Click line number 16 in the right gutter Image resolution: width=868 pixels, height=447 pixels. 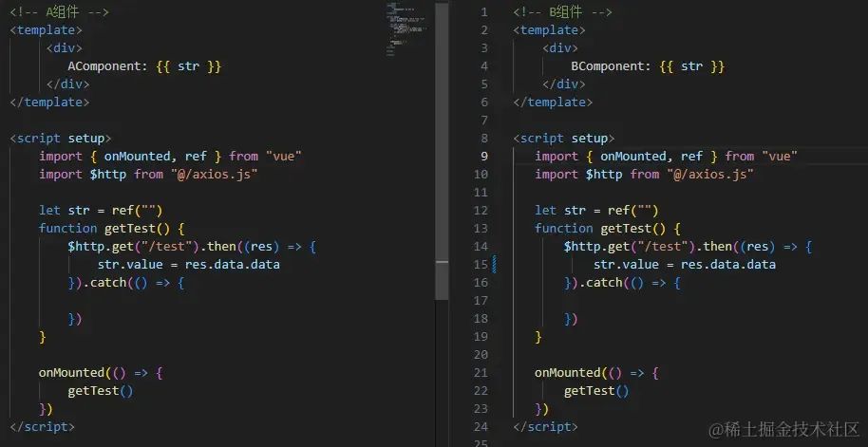click(481, 283)
